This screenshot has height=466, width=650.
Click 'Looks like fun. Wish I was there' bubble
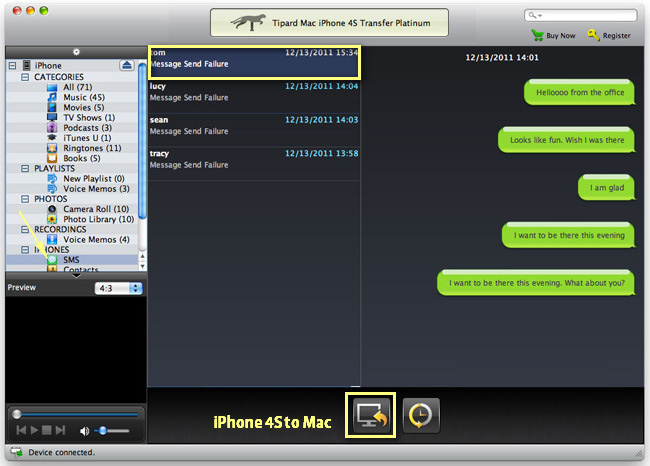pos(567,140)
